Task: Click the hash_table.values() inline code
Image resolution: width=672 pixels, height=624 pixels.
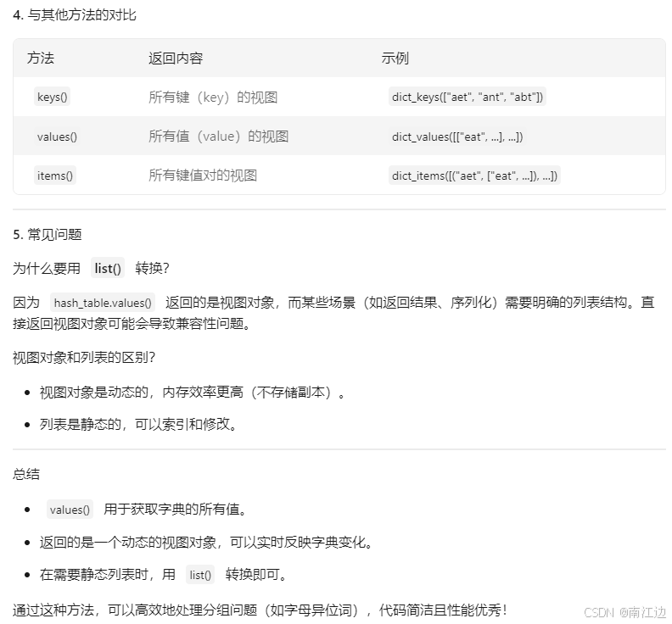Action: click(103, 303)
